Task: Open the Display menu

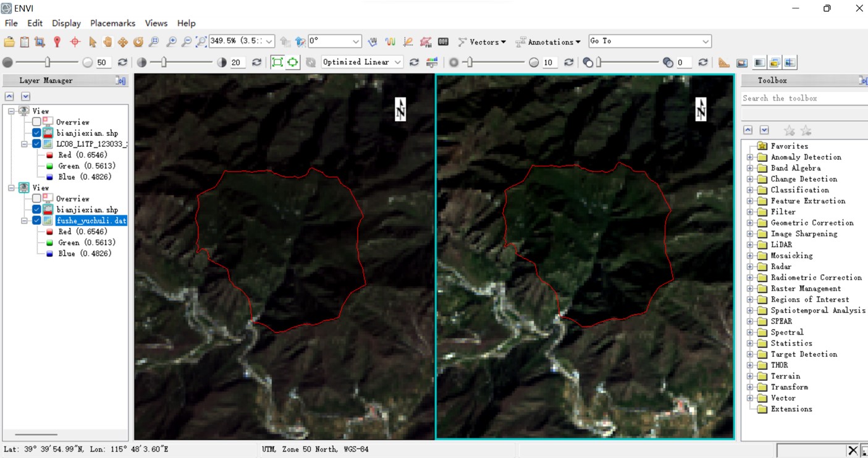Action: click(x=65, y=23)
